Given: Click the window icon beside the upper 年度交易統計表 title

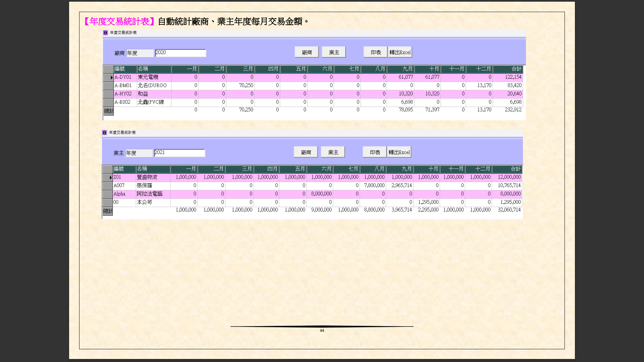Looking at the screenshot, I should 105,33.
